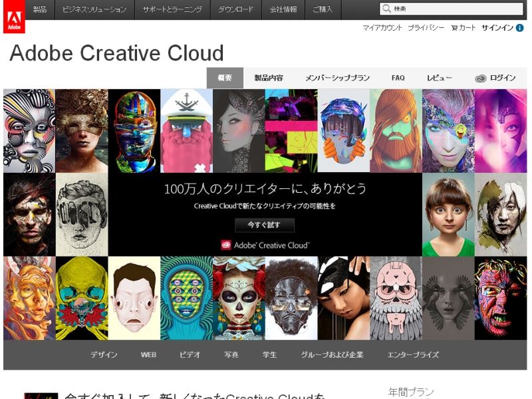Open the WEB category link
The height and width of the screenshot is (399, 532).
(x=148, y=354)
